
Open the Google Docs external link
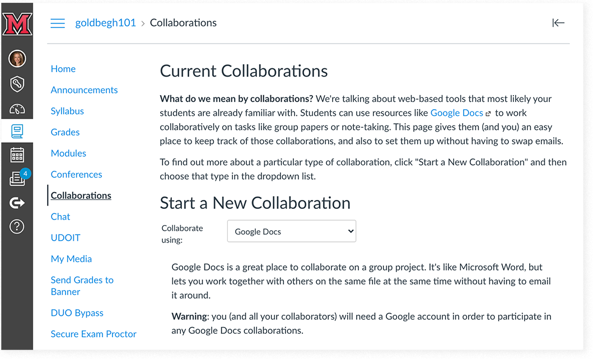click(457, 113)
